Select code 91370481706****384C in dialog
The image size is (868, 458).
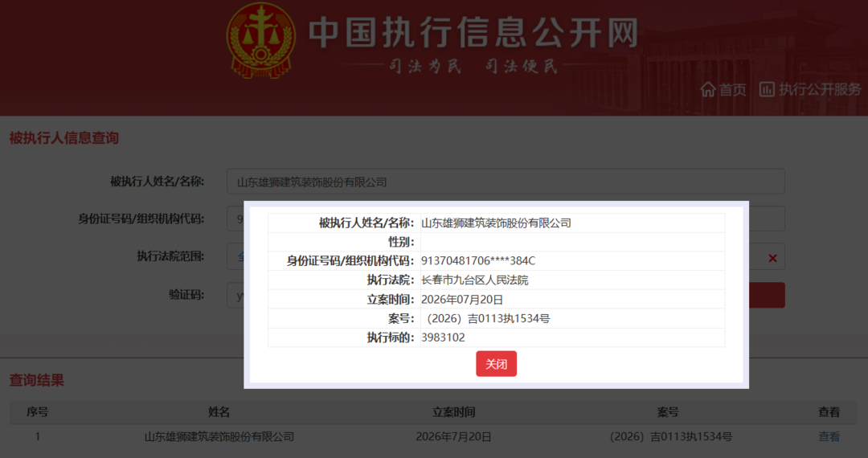477,260
